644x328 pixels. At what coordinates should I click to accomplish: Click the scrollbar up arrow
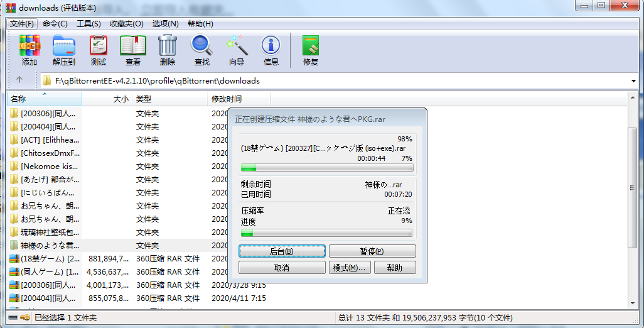pyautogui.click(x=633, y=97)
